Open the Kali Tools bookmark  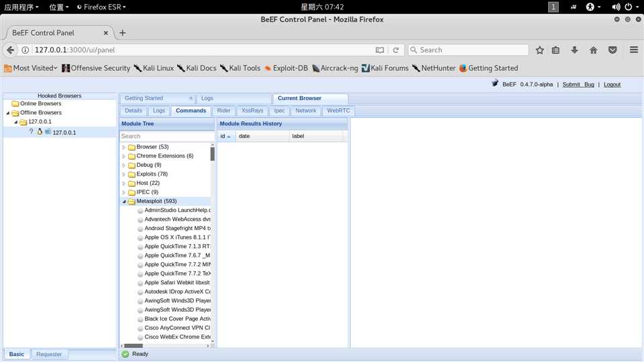[240, 68]
